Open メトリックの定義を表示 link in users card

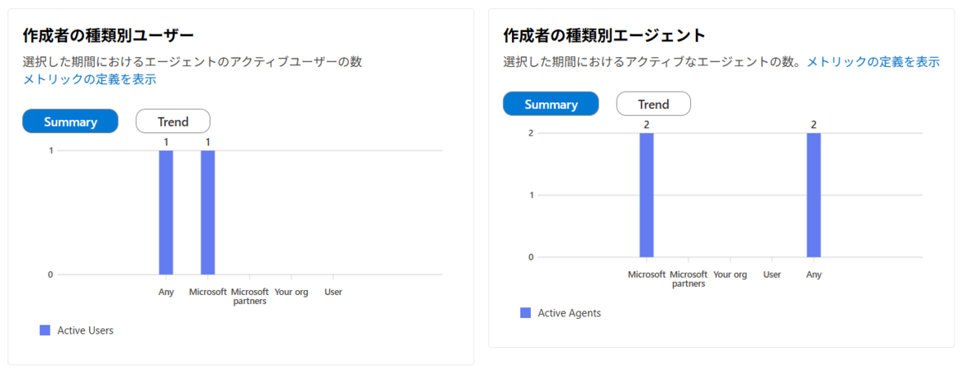[89, 79]
